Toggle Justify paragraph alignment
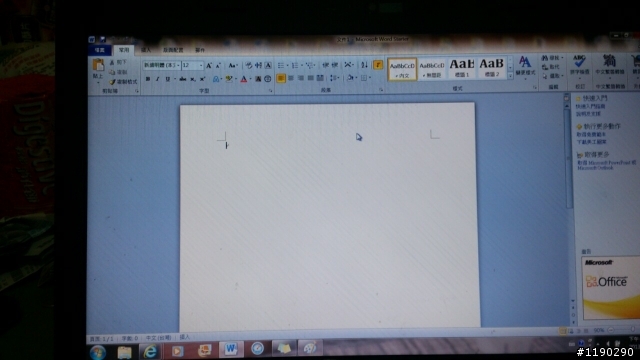The height and width of the screenshot is (360, 640). click(310, 78)
